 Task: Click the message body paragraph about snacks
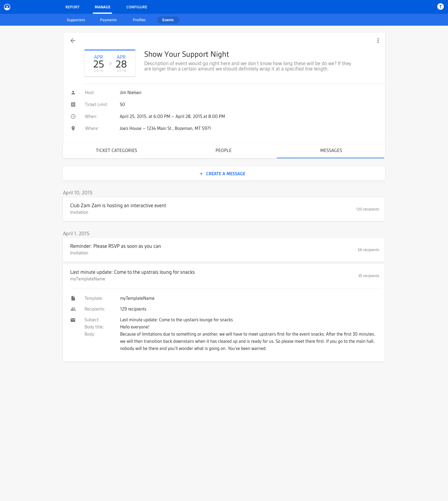pos(248,341)
